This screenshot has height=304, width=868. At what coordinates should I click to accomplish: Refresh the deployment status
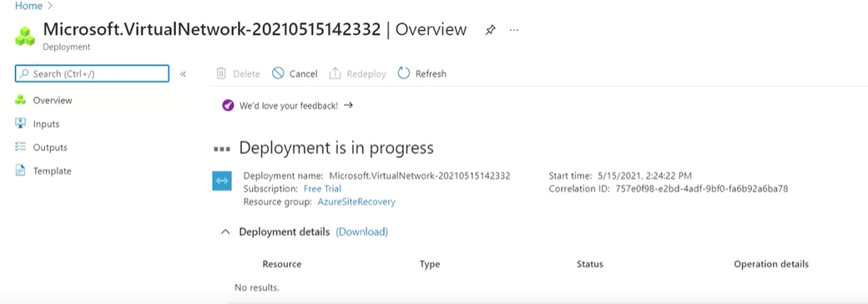(x=421, y=73)
